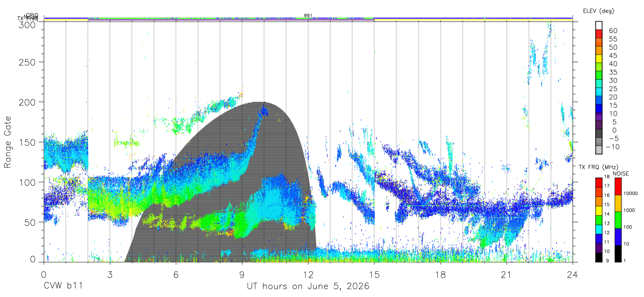Click the '30' label on ELEV scale

pyautogui.click(x=613, y=80)
